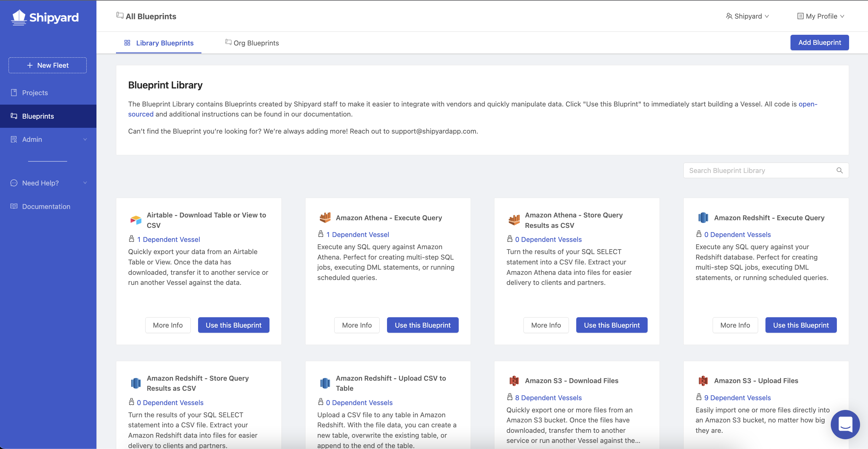
Task: Open Athena Execute Query's 1 Dependent Vessel
Action: tap(357, 235)
